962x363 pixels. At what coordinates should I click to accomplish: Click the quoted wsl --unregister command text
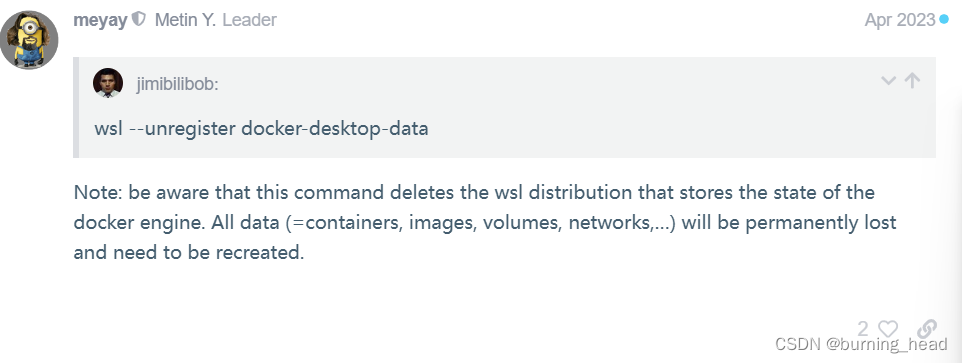click(261, 129)
